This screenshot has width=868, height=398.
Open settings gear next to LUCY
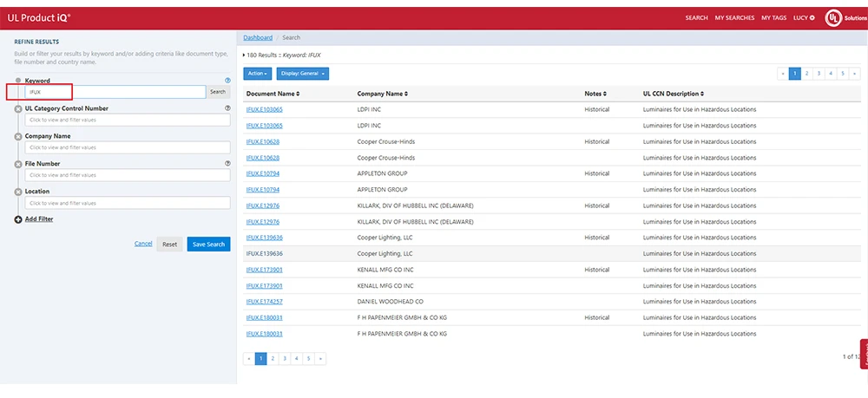click(x=812, y=17)
